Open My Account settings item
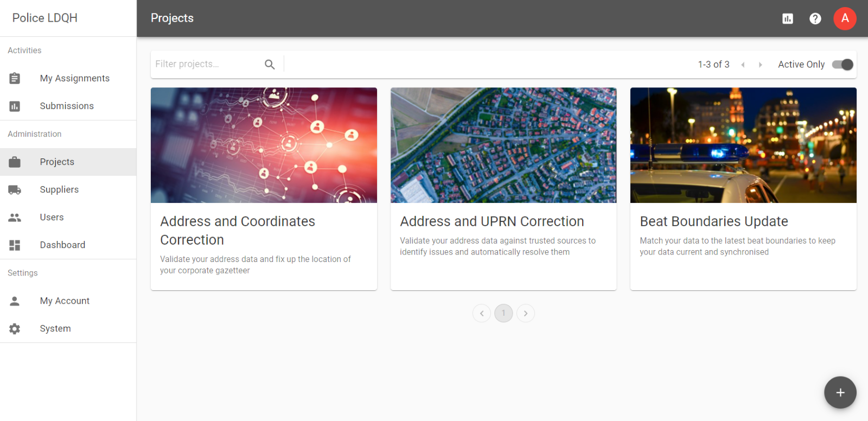The image size is (868, 421). [x=68, y=301]
